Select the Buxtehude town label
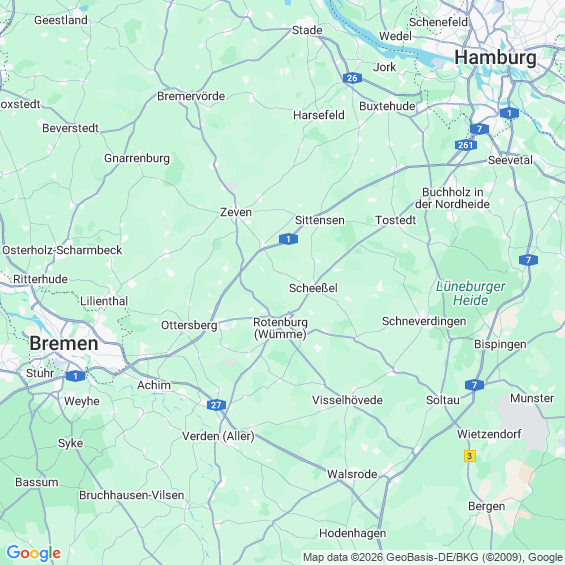 (x=387, y=106)
